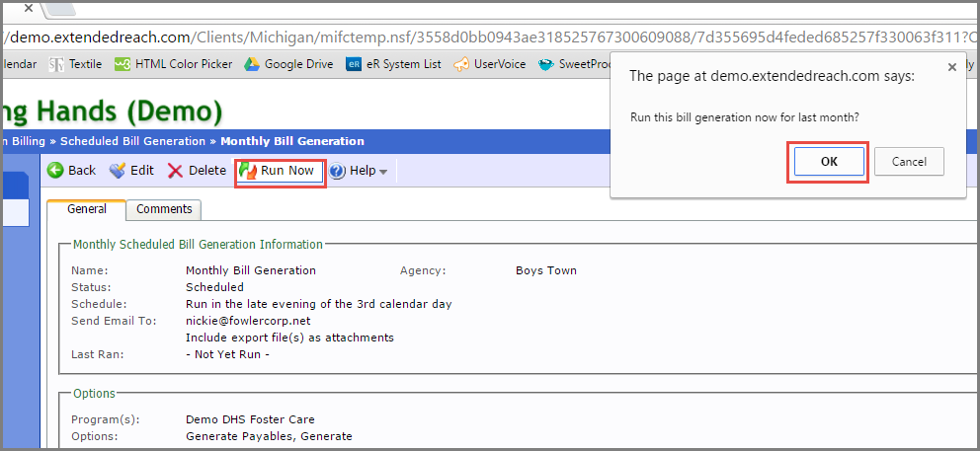Click the Back toolbar label
This screenshot has width=980, height=451.
82,171
